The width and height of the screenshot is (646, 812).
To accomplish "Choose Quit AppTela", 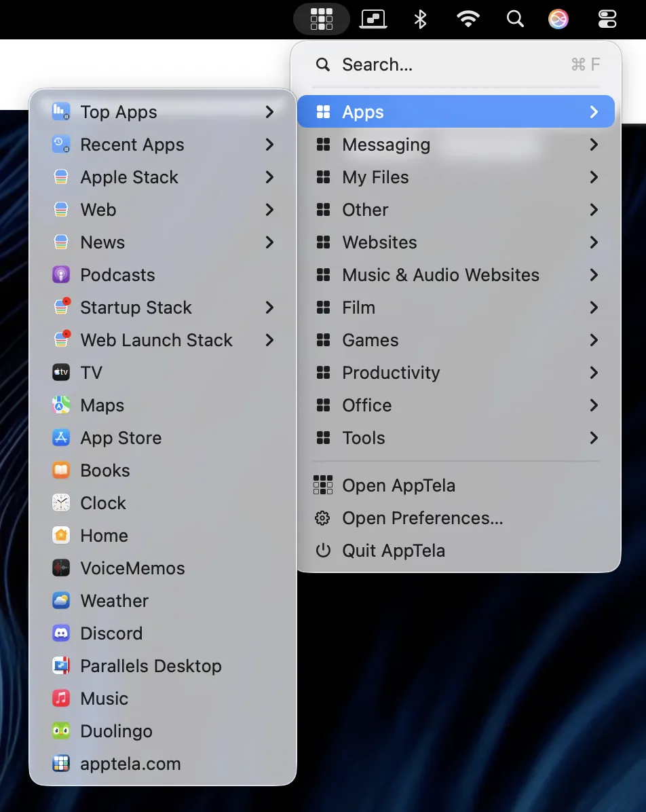I will tap(455, 551).
